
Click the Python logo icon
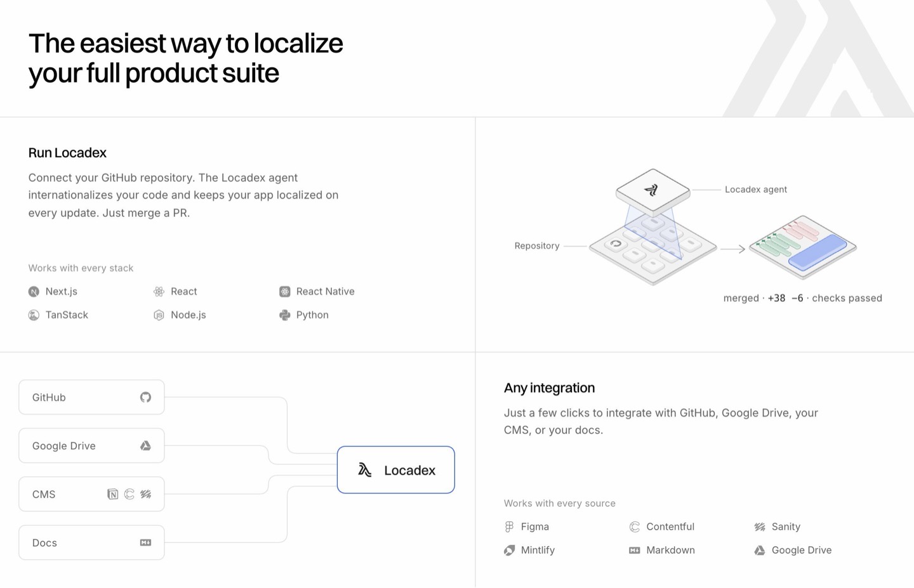pos(284,315)
